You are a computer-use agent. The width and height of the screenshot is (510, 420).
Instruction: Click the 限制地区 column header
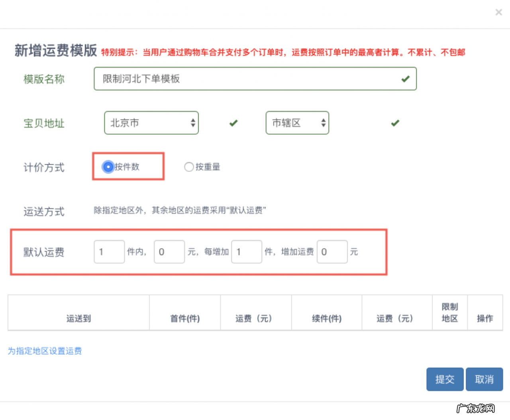(450, 312)
